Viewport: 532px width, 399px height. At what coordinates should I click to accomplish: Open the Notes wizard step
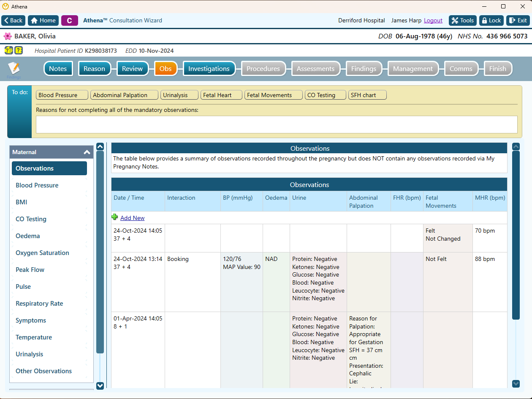[x=58, y=69]
